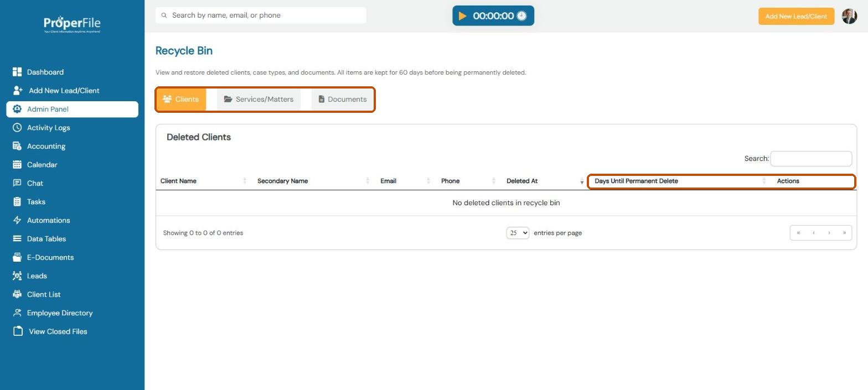Click the E-Documents folder icon
Screen dimensions: 868x390
(17, 257)
